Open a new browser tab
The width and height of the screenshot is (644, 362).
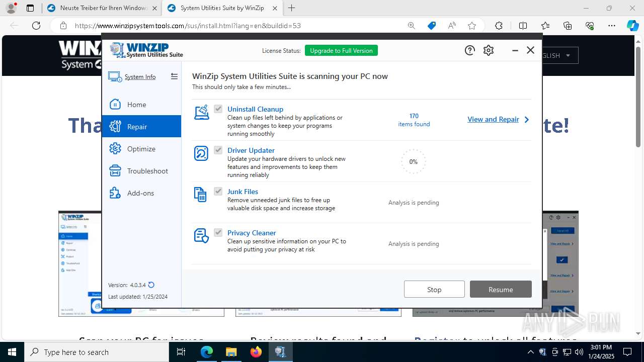[x=292, y=8]
